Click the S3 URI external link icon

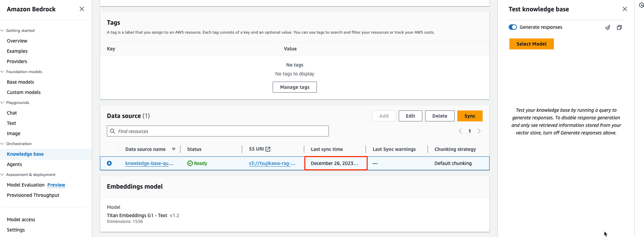[268, 149]
